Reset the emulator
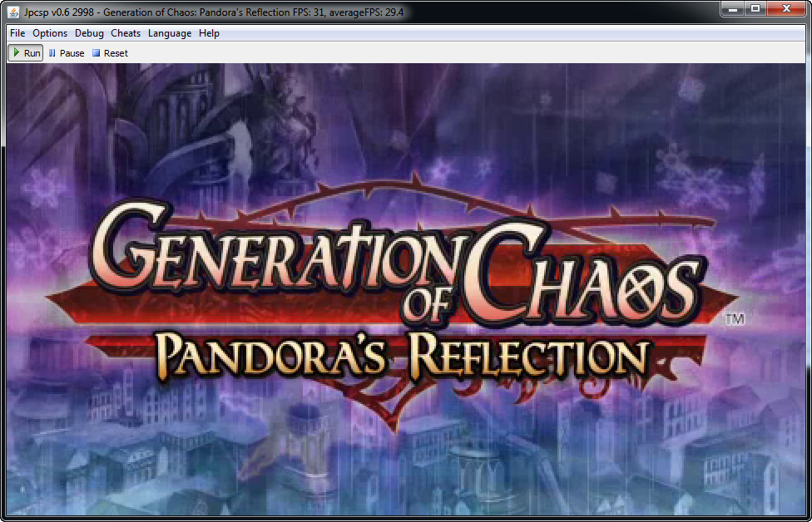Screen dimensions: 812x522 click(x=110, y=52)
